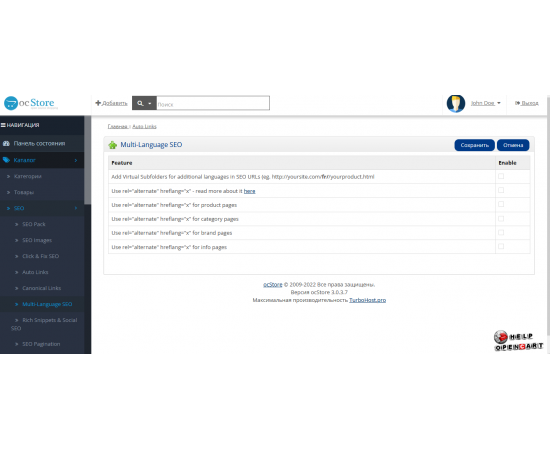Open the John Doe user dropdown
The image size is (550, 450).
tap(485, 103)
